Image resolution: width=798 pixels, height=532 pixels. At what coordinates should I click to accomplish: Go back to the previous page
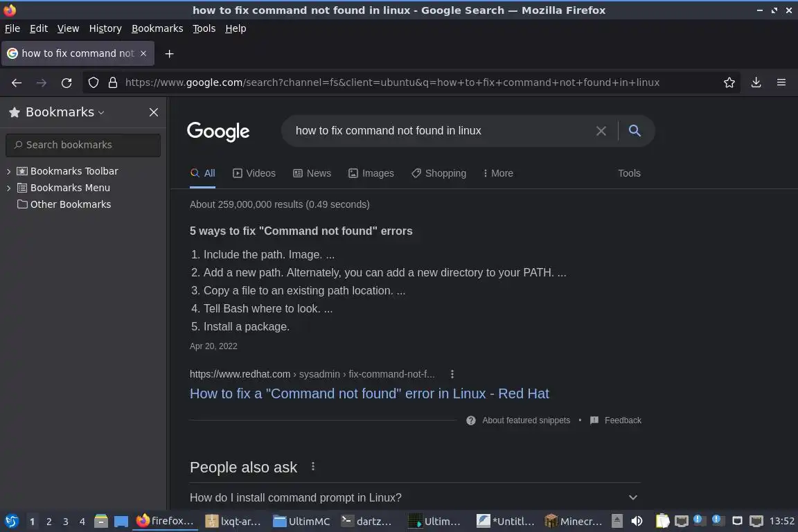(17, 82)
